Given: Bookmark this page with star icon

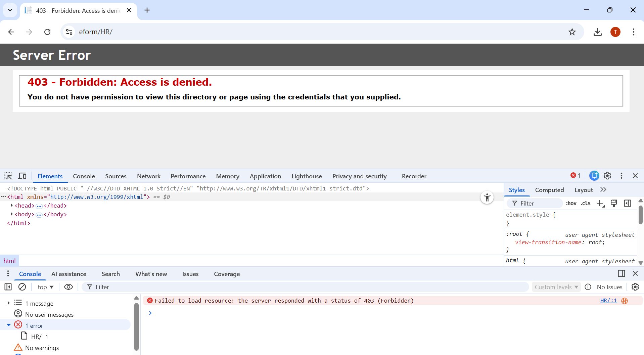Looking at the screenshot, I should click(x=572, y=32).
